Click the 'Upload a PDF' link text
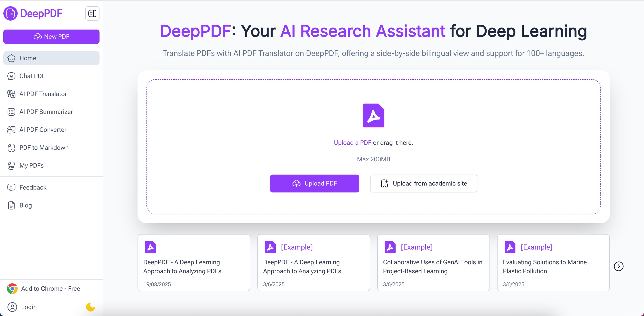 click(352, 143)
